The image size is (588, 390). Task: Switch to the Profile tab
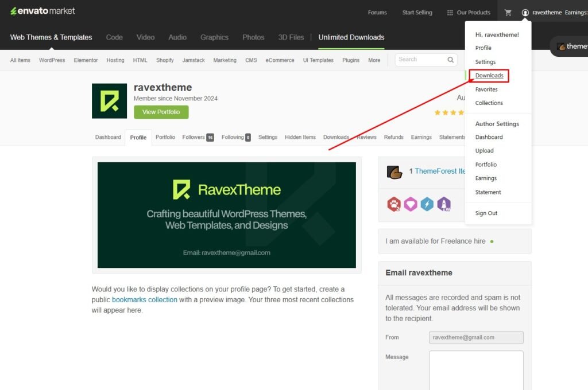point(138,138)
